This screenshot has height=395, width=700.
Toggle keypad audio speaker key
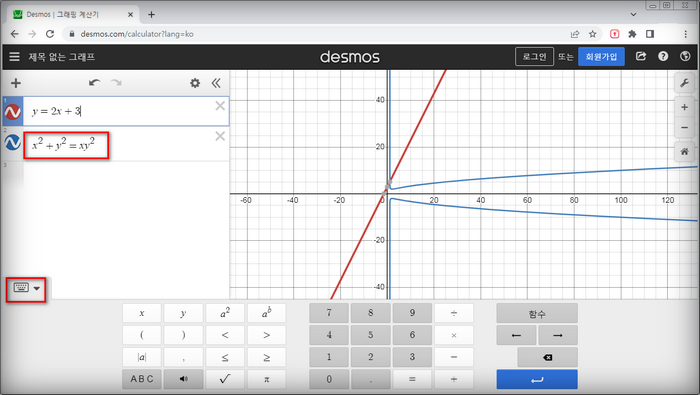[183, 379]
